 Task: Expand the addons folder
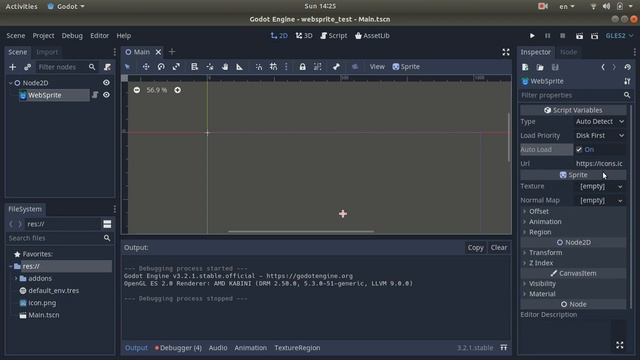(16, 278)
